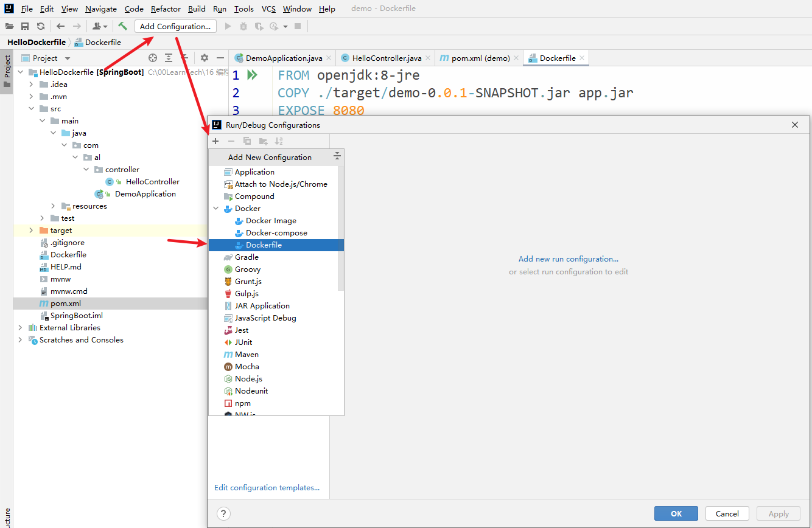
Task: Click the Save All floppy disk icon
Action: (x=25, y=26)
